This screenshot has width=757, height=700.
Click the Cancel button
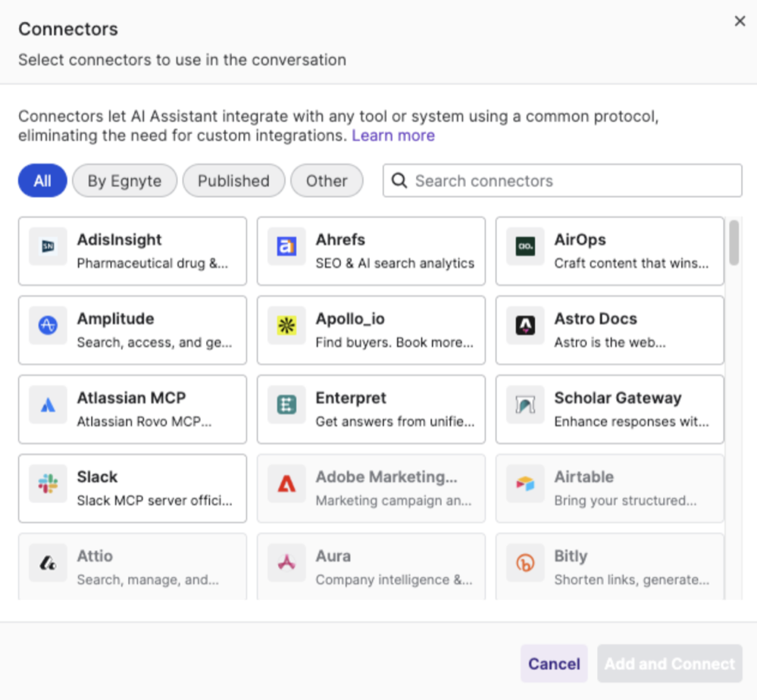coord(554,664)
